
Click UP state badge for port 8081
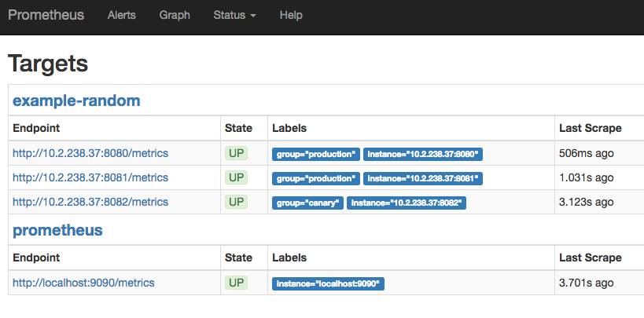[x=236, y=177]
